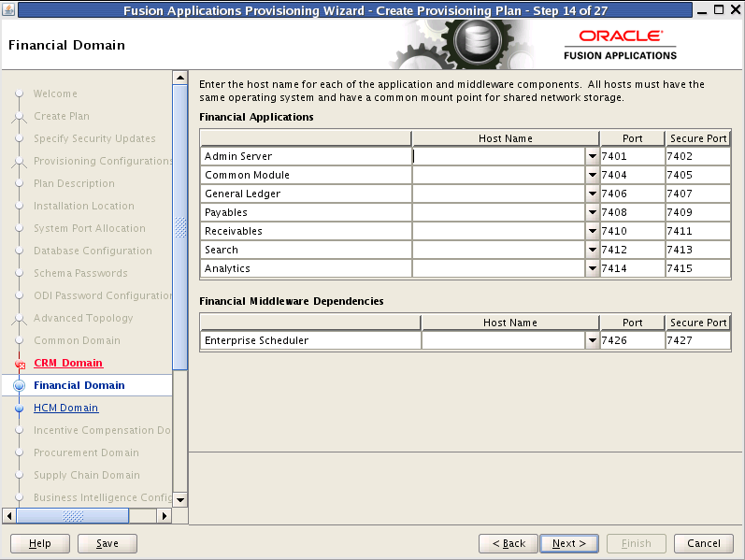Select General Ledger port 7406 cell
745x560 pixels.
coord(633,194)
